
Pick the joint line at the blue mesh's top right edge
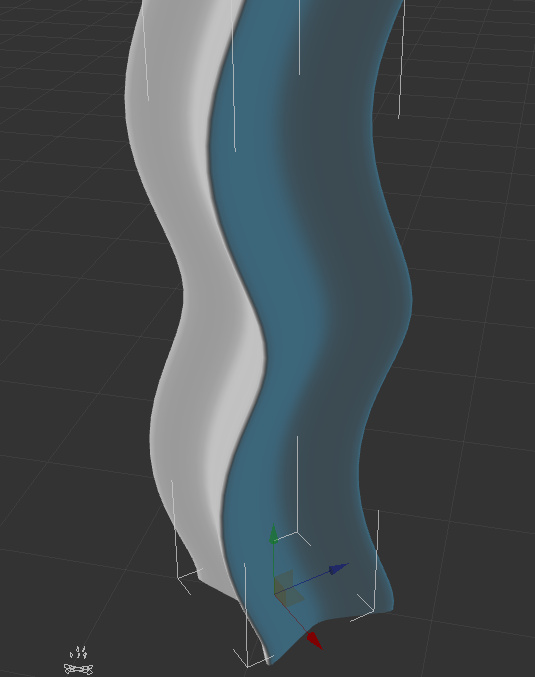[x=401, y=59]
